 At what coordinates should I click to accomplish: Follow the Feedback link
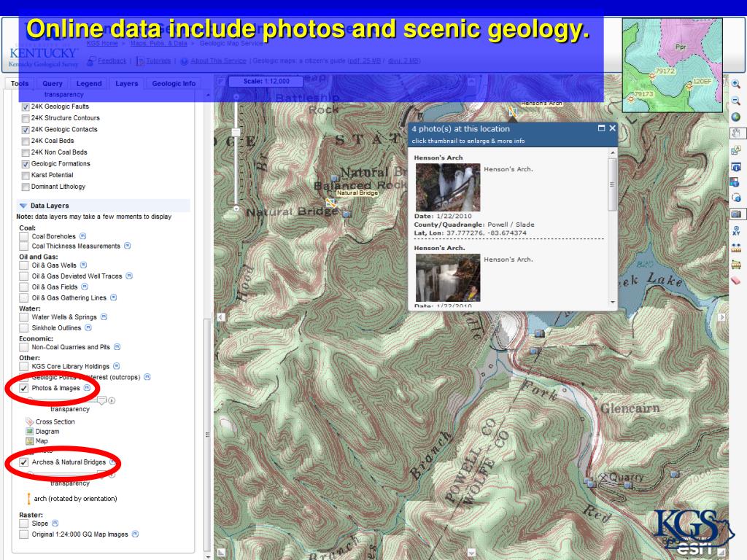click(x=112, y=61)
